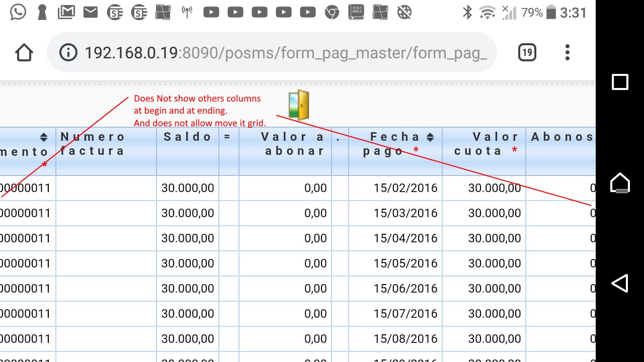Click the Saldo column header

pos(188,151)
